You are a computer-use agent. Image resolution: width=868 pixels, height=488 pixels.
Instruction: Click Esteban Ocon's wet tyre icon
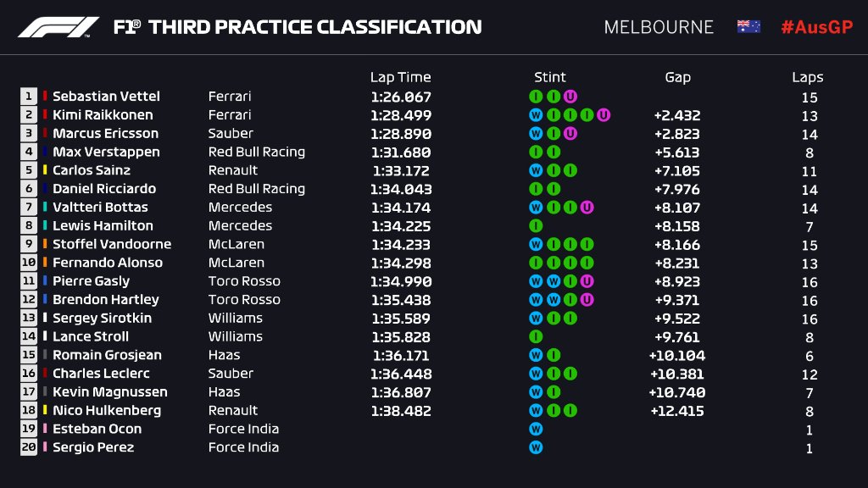pos(536,429)
